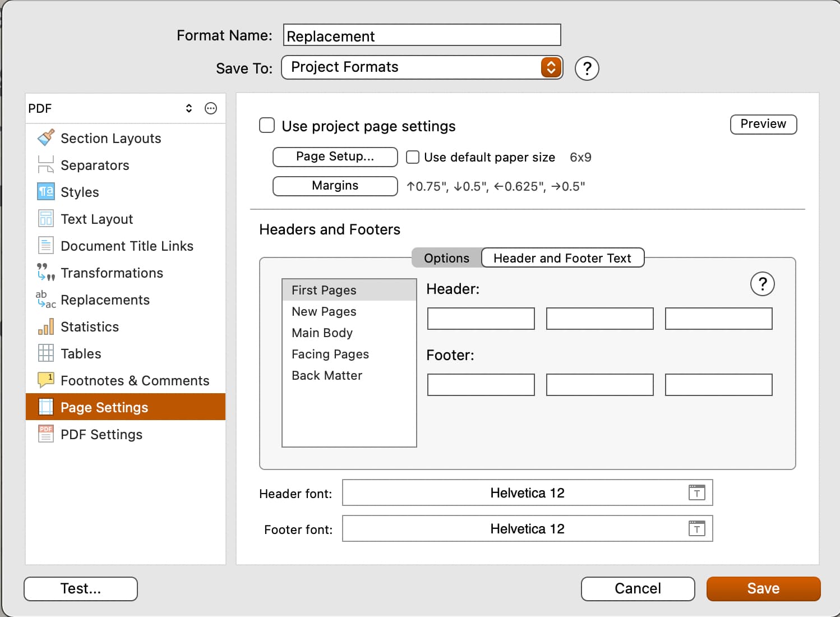Click the Footnotes & Comments note icon
840x617 pixels.
point(46,380)
